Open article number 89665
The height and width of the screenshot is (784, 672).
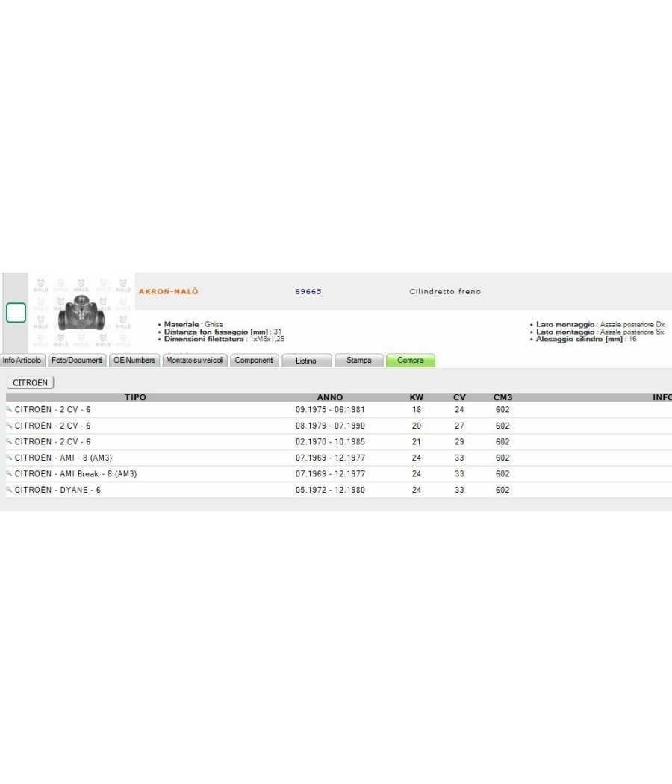tap(308, 291)
